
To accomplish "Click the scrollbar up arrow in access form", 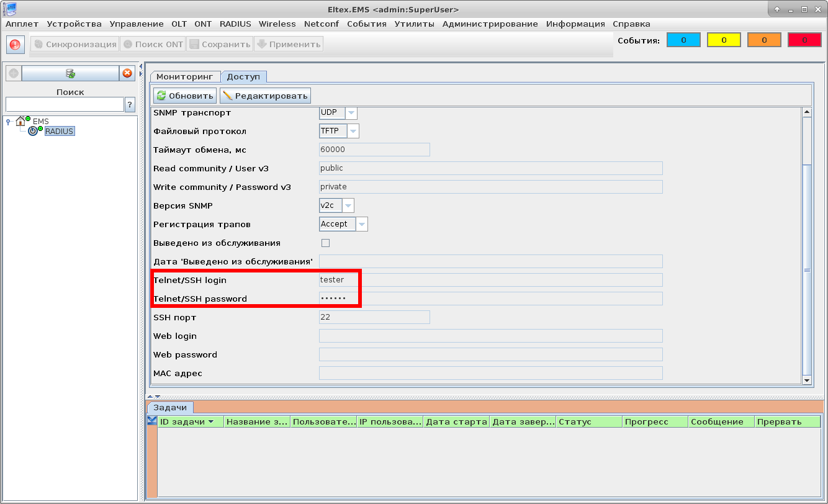I will tap(807, 112).
